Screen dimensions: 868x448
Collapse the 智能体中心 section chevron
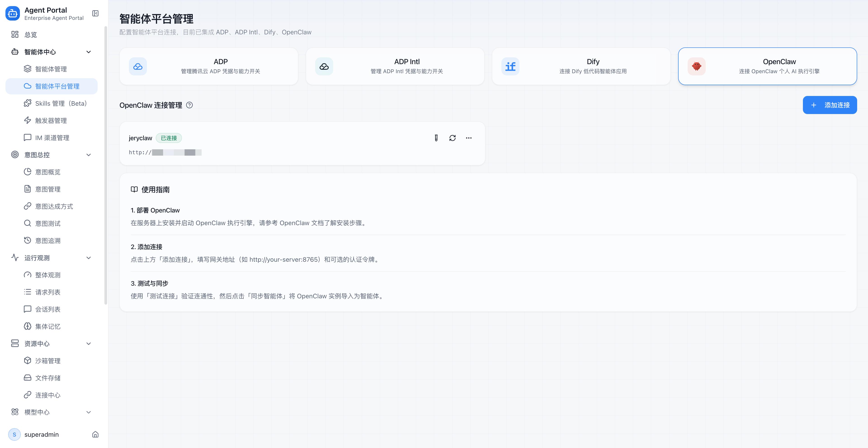click(89, 52)
